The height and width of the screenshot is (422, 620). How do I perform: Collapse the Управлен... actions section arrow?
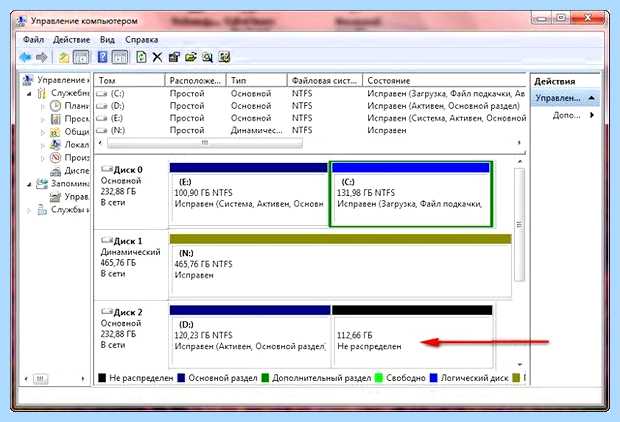tap(592, 98)
